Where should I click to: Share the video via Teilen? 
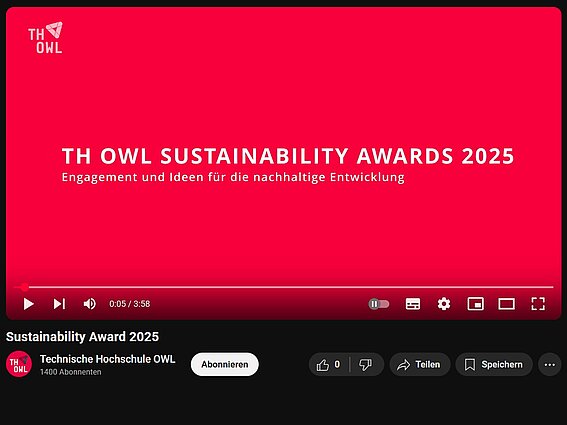coord(419,364)
